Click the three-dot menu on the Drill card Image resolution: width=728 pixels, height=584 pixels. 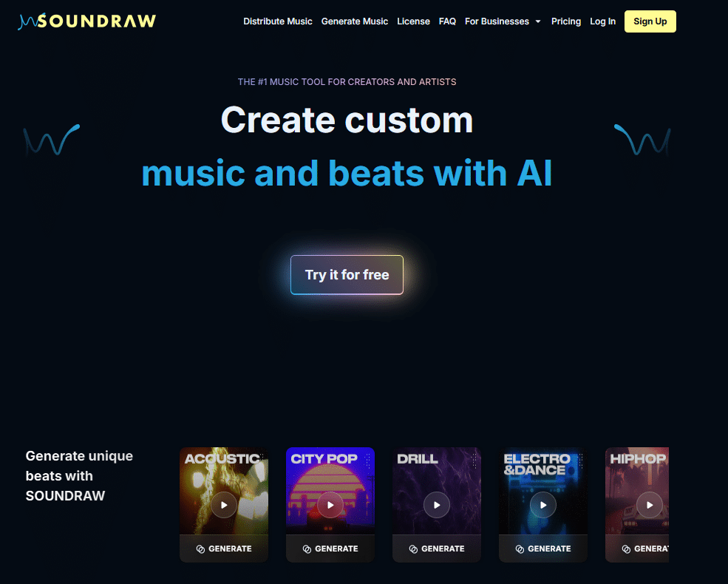(x=474, y=461)
